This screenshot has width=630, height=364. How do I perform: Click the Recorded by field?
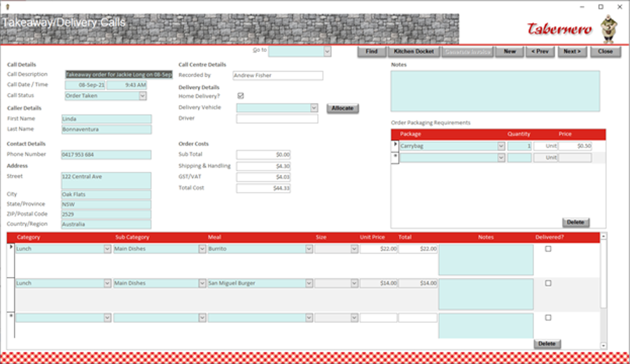(x=278, y=75)
